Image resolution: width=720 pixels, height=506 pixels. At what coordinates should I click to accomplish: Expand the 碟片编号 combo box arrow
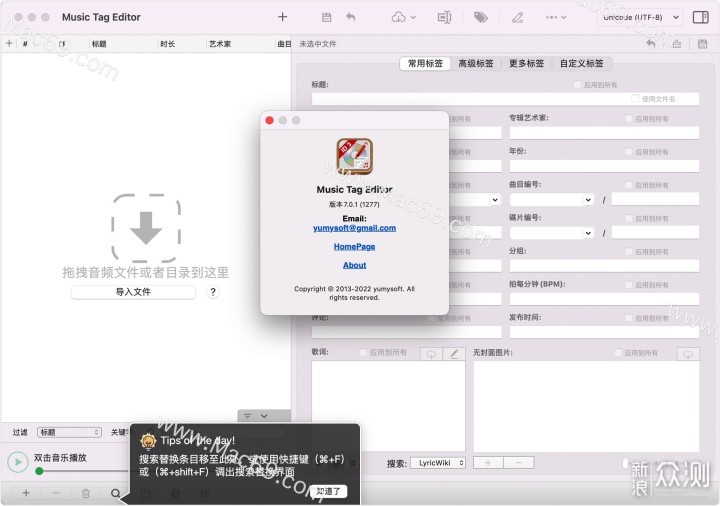(x=588, y=233)
